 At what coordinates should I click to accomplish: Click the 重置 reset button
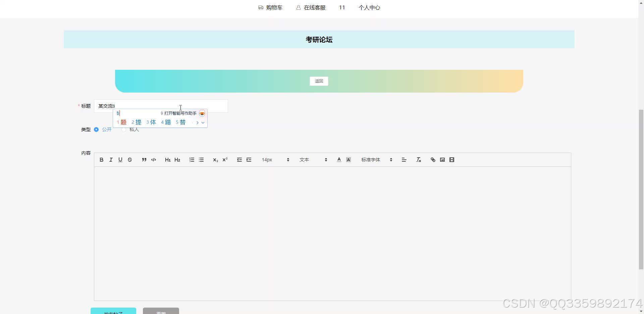[161, 311]
